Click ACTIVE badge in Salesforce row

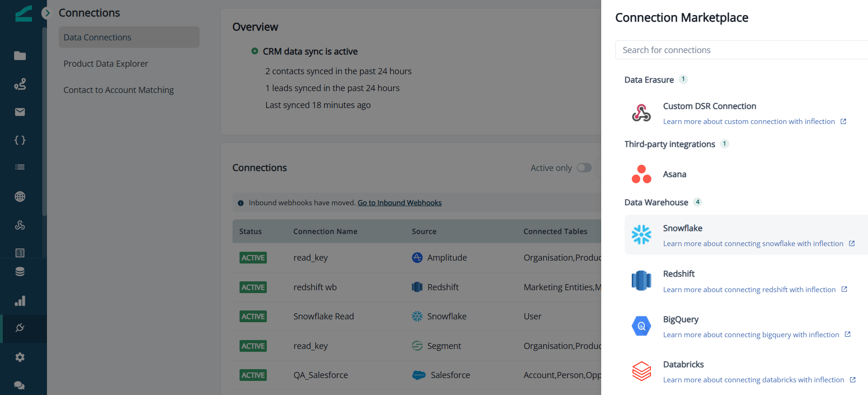[x=253, y=375]
